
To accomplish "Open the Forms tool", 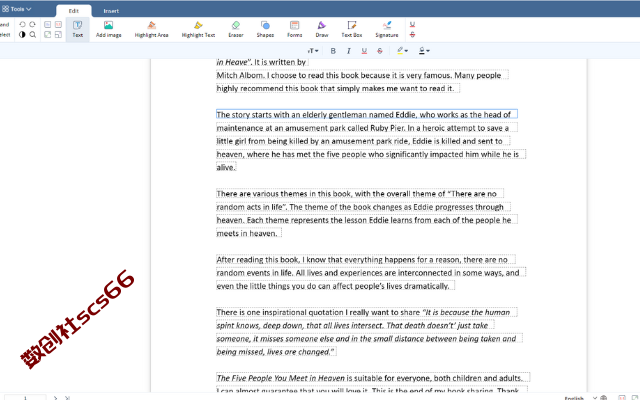I will (294, 29).
